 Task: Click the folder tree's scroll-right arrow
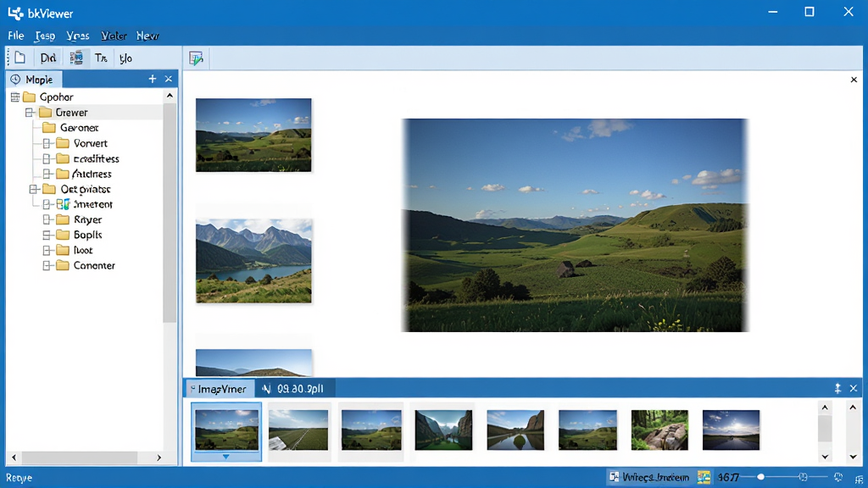click(x=159, y=457)
